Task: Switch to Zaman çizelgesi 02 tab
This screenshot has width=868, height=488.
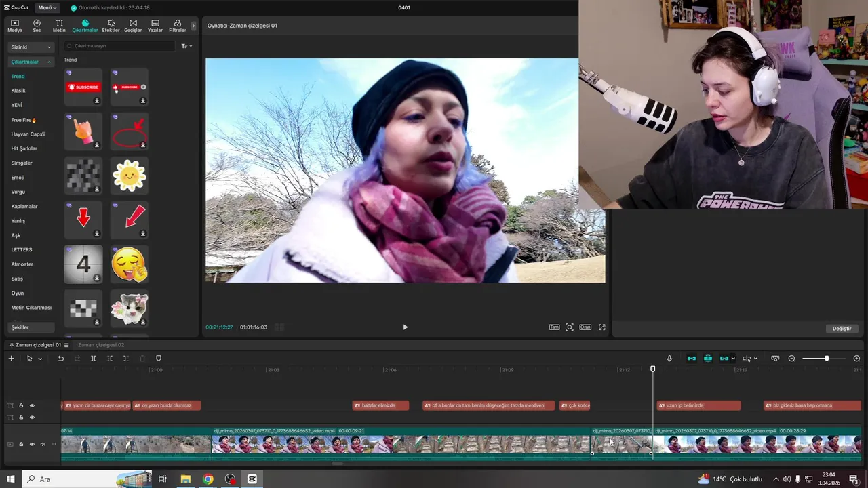Action: [101, 345]
